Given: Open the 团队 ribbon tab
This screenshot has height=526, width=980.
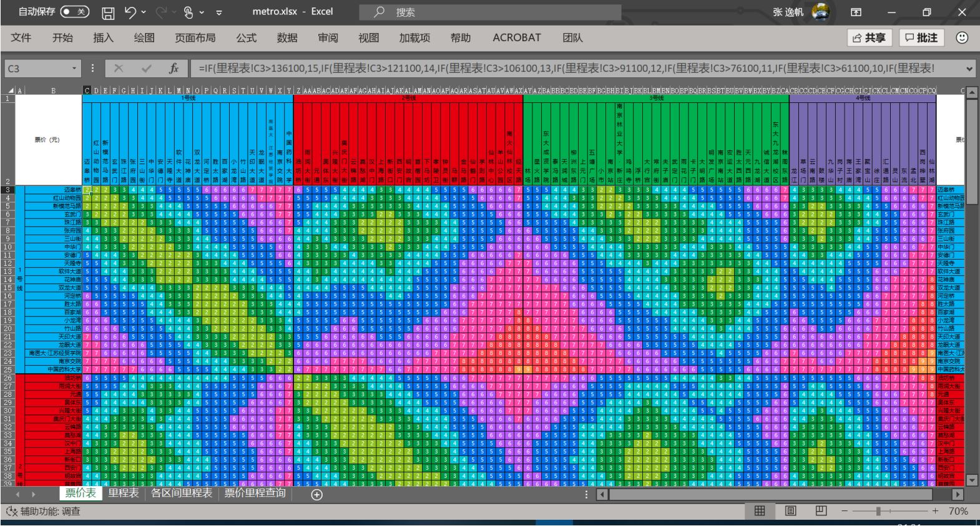Looking at the screenshot, I should pos(572,38).
